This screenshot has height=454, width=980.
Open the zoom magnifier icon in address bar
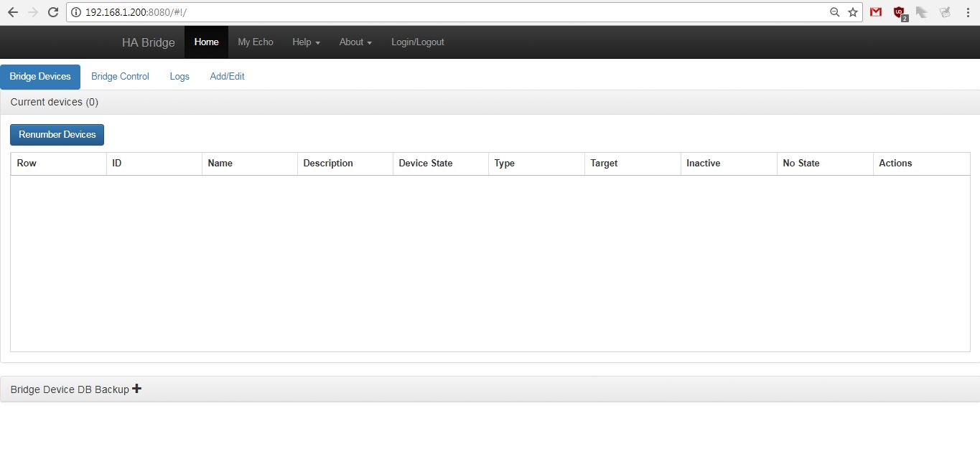[834, 12]
